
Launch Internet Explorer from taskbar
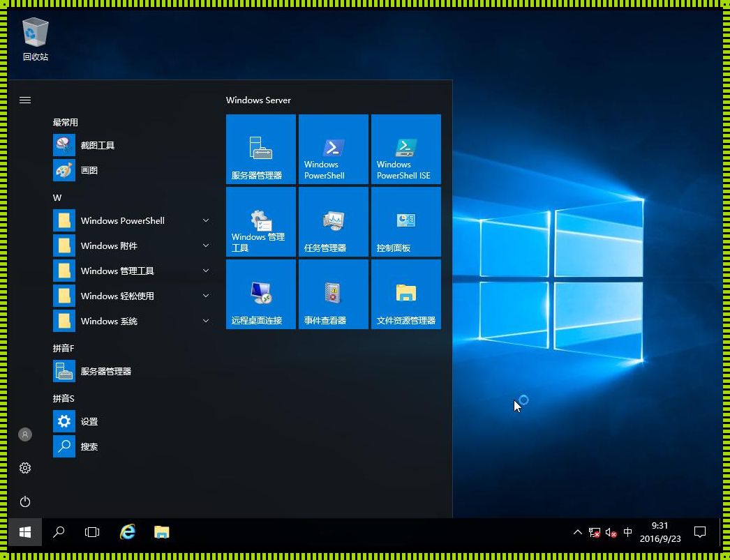(127, 532)
